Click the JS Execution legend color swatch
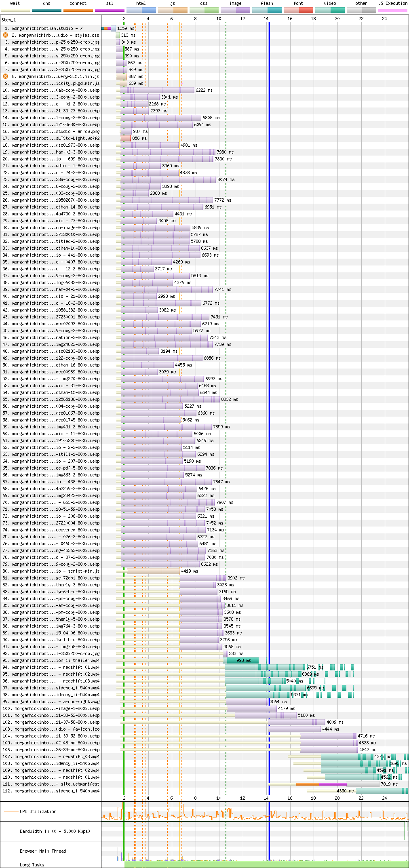Screen dimensions: 409x868 point(393,10)
